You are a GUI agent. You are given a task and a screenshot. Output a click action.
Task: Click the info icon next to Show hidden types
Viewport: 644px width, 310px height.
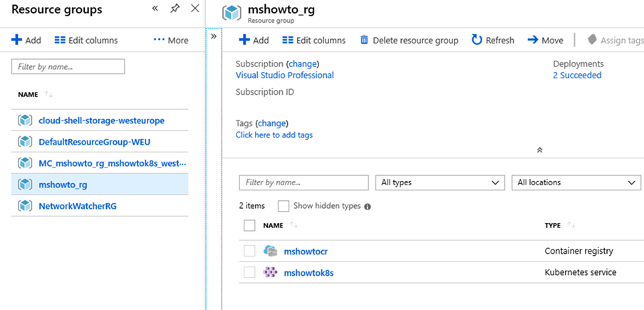point(368,207)
